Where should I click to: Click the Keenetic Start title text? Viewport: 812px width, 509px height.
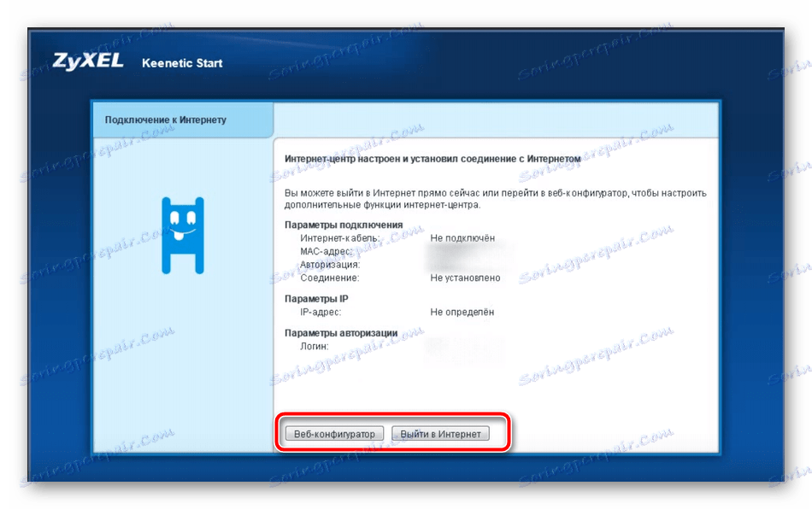[182, 63]
